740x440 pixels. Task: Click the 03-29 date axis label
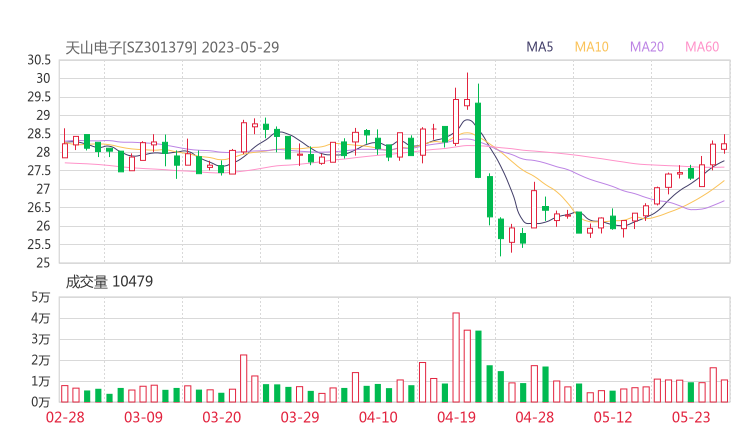[x=300, y=417]
